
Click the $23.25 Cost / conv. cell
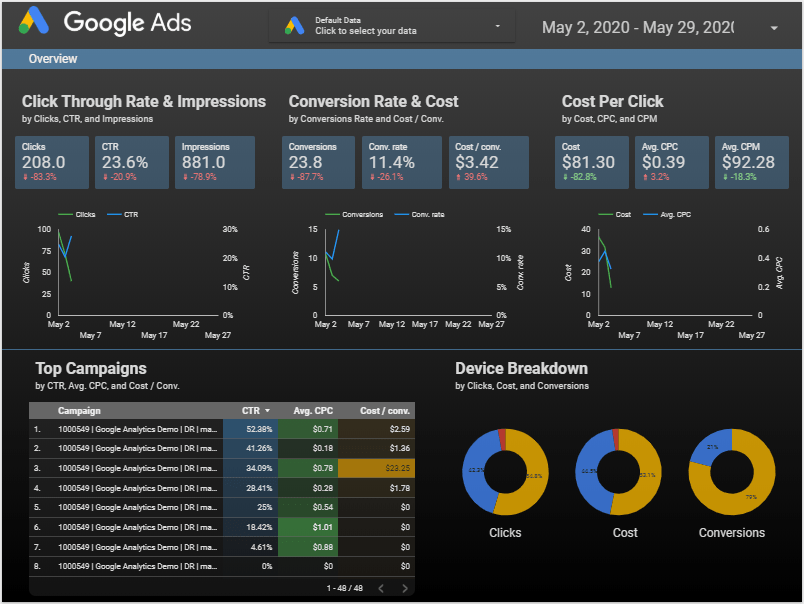(x=376, y=468)
